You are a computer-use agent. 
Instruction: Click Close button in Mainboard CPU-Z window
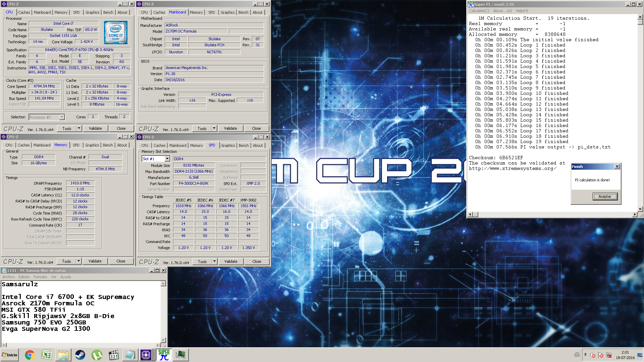(256, 128)
